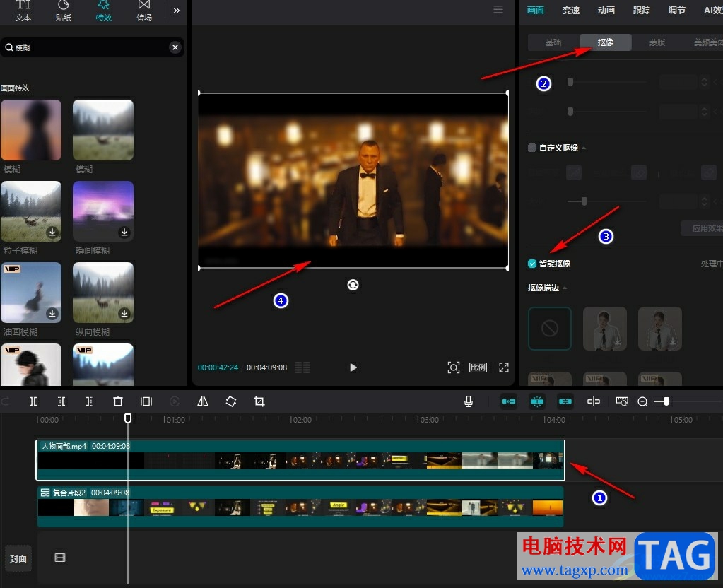The width and height of the screenshot is (723, 588).
Task: Click the preview zoom focus icon
Action: [454, 367]
